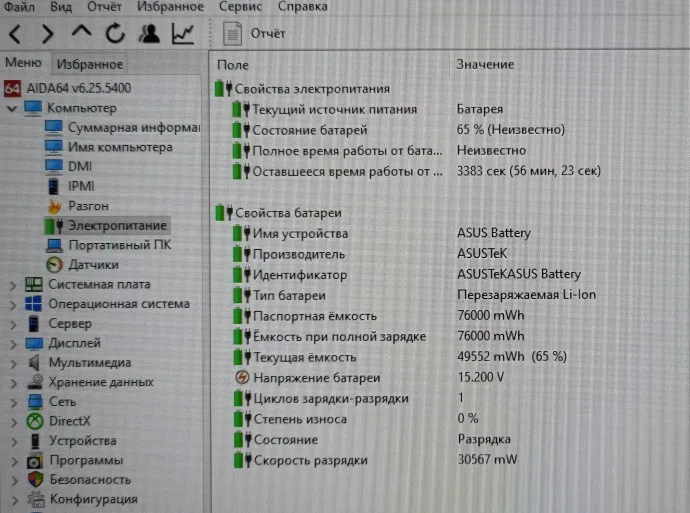Select the DMI tree item
The image size is (690, 513).
68,166
